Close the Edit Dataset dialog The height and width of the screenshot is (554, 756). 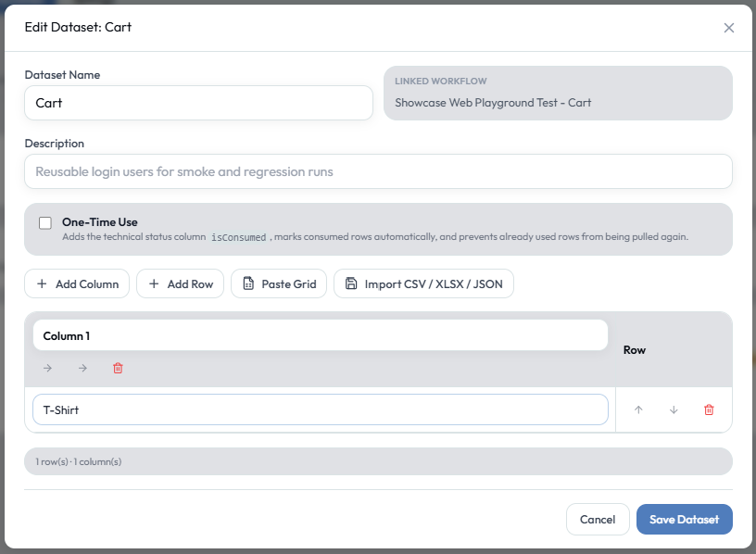coord(728,28)
